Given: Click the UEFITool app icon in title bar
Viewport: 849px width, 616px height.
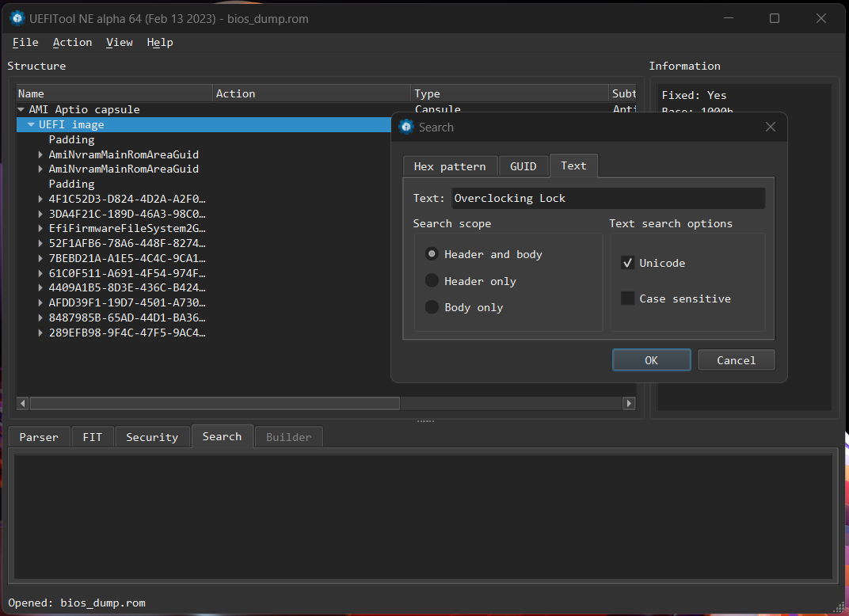Looking at the screenshot, I should (17, 18).
